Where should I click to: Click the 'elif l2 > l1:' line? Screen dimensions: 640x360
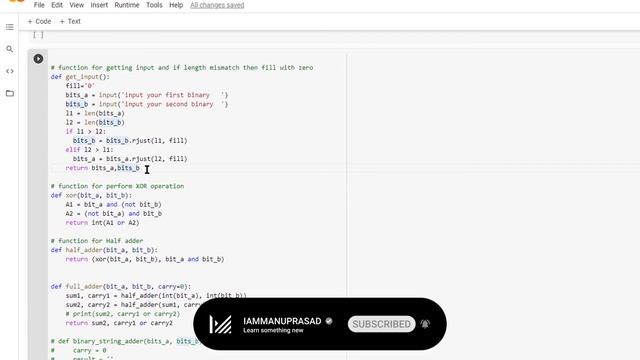[x=89, y=149]
